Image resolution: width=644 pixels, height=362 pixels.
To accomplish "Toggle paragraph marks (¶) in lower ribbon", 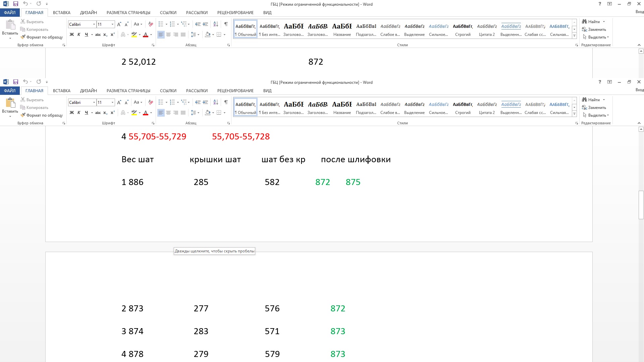I will [x=226, y=102].
